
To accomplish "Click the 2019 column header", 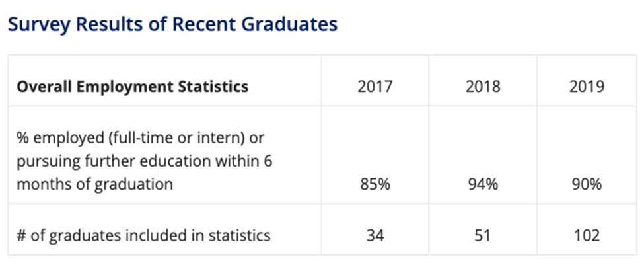I will 587,87.
